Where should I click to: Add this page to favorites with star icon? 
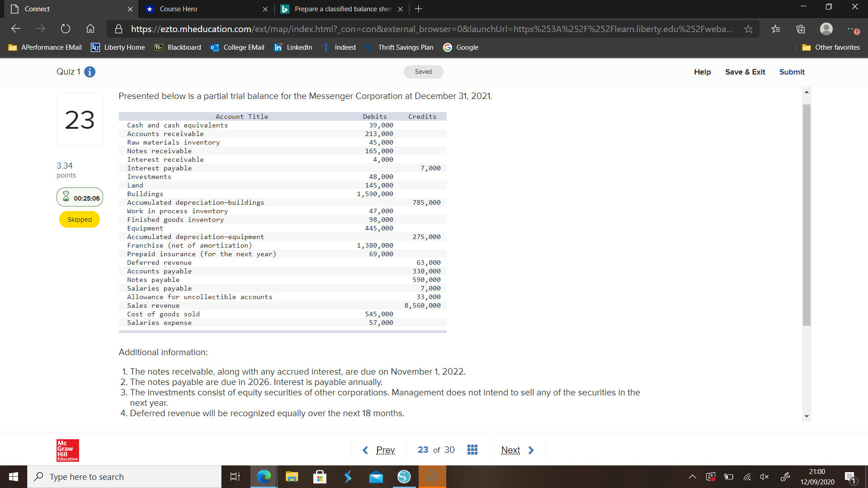point(749,29)
